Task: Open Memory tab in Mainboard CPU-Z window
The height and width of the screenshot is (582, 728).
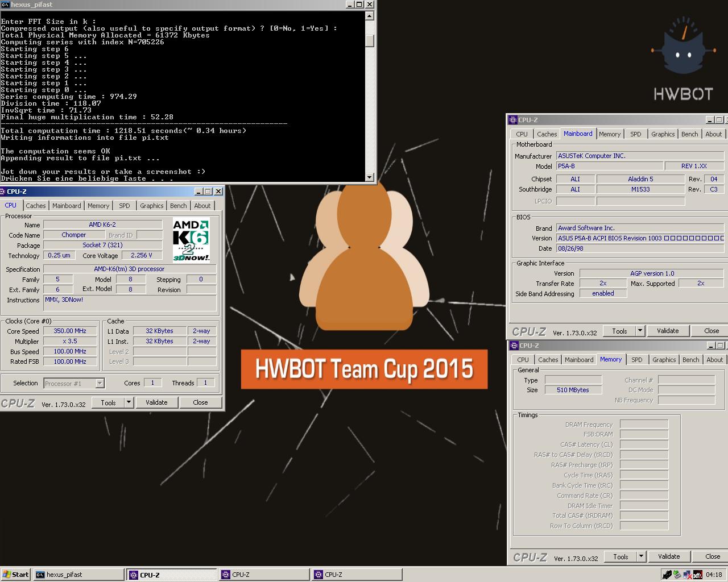Action: (x=610, y=134)
